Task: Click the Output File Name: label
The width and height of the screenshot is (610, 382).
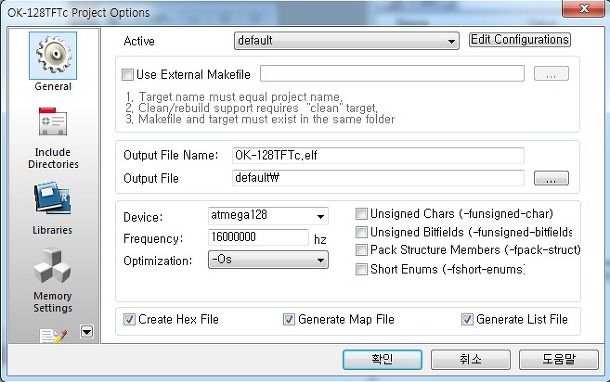Action: [x=171, y=155]
